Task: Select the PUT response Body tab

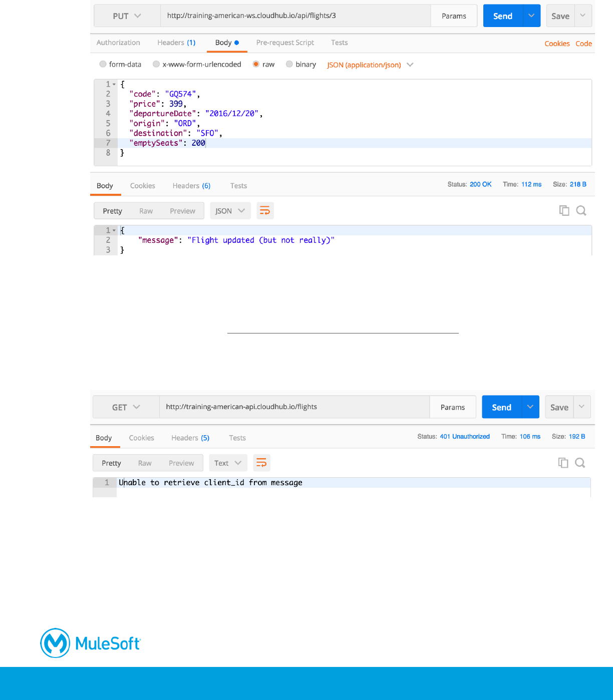Action: (105, 186)
